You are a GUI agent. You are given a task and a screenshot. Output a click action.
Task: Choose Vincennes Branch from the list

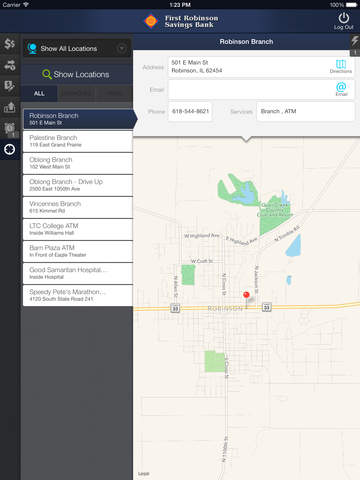(78, 207)
